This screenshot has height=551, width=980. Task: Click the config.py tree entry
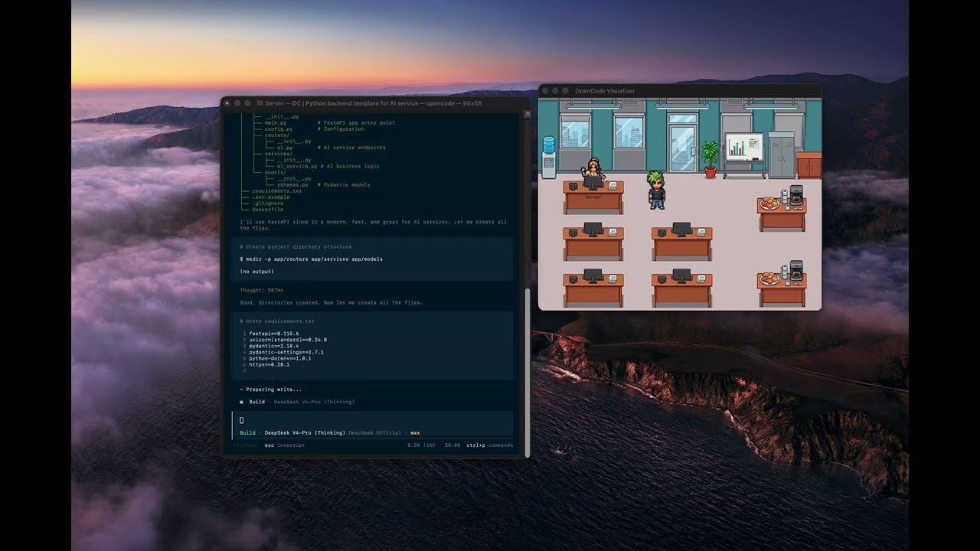point(279,129)
